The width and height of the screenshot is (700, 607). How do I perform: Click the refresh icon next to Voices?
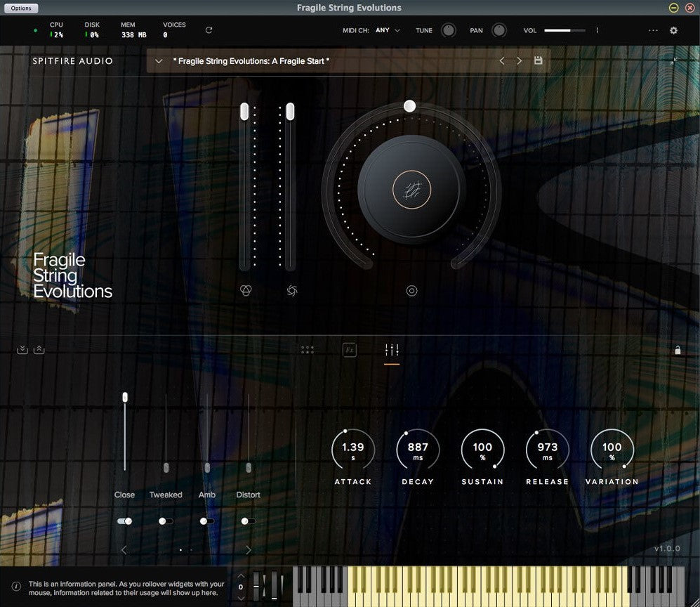tap(209, 30)
